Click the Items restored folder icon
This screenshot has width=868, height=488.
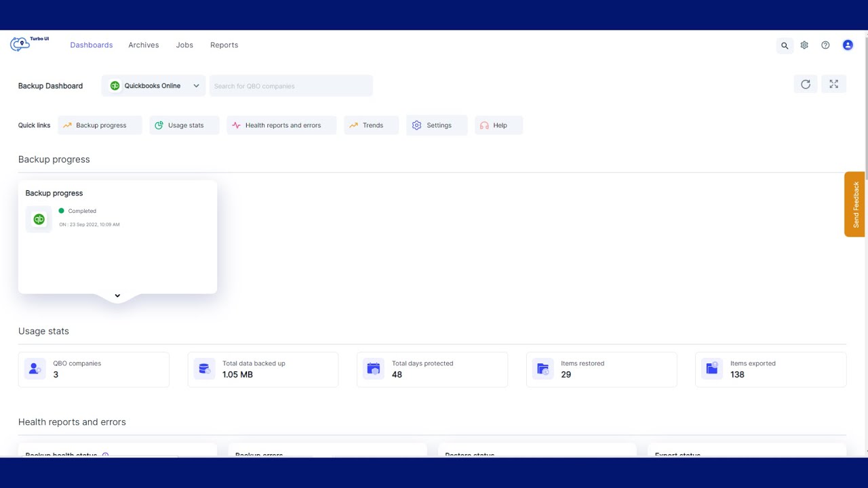click(x=542, y=369)
